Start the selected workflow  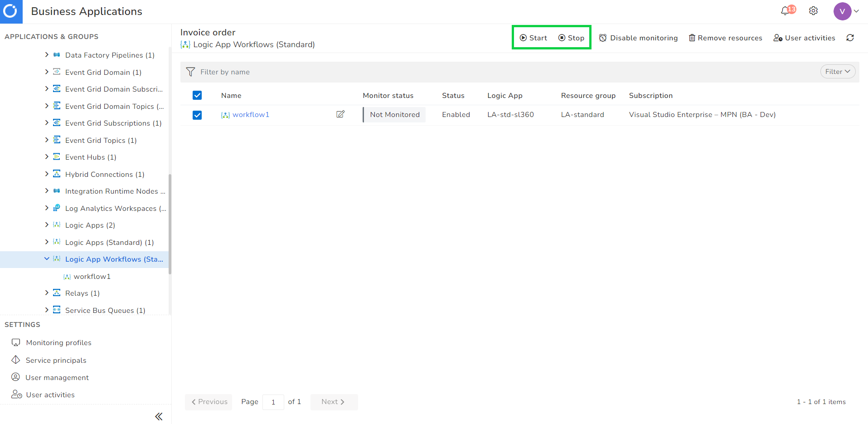[x=533, y=38]
